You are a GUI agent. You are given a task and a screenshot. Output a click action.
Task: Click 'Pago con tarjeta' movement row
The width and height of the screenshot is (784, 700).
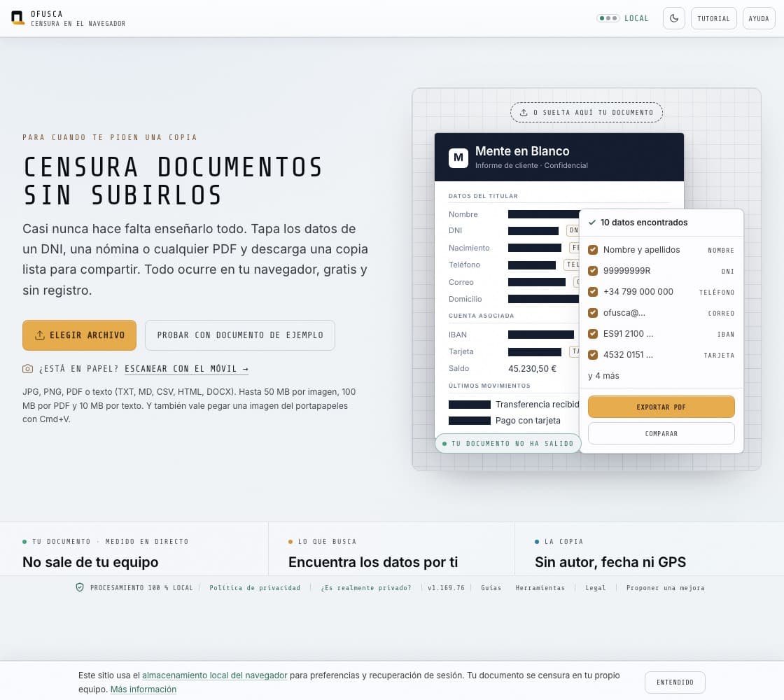[505, 421]
